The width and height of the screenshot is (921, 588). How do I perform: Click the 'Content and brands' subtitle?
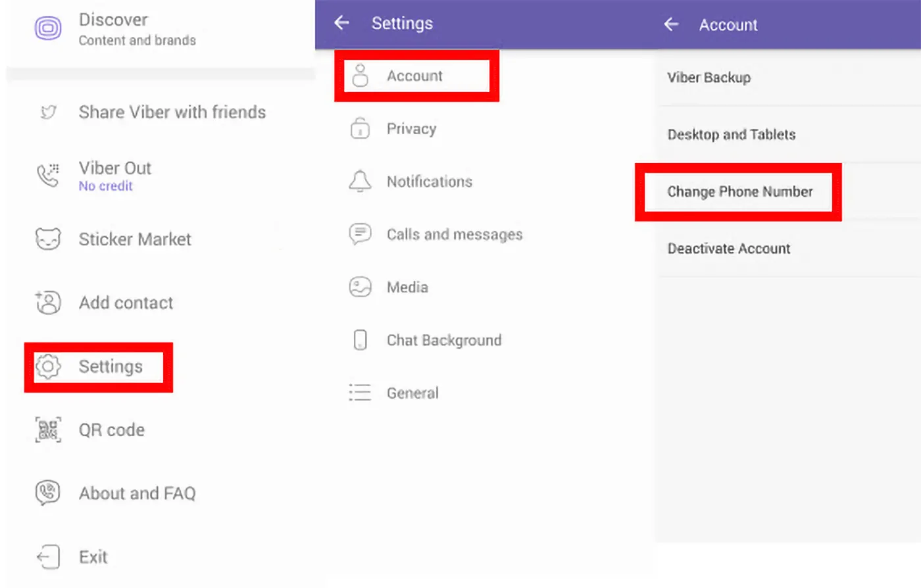coord(137,40)
